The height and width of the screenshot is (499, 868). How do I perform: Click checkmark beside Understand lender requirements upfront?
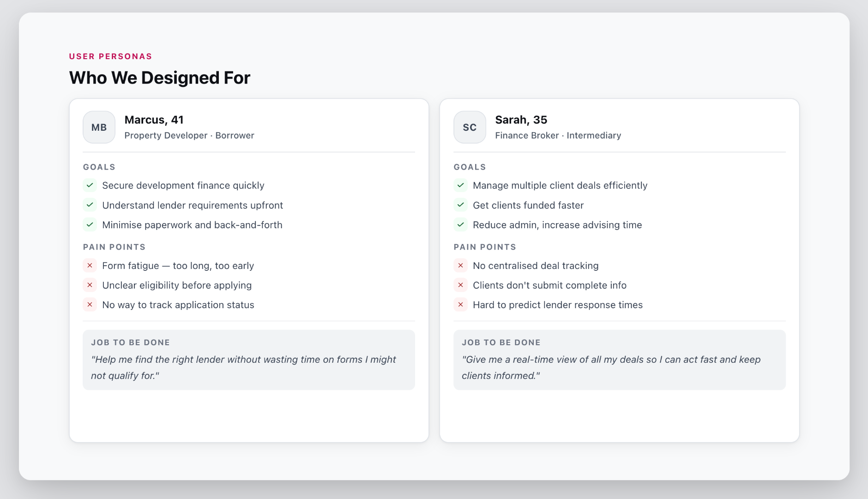90,205
